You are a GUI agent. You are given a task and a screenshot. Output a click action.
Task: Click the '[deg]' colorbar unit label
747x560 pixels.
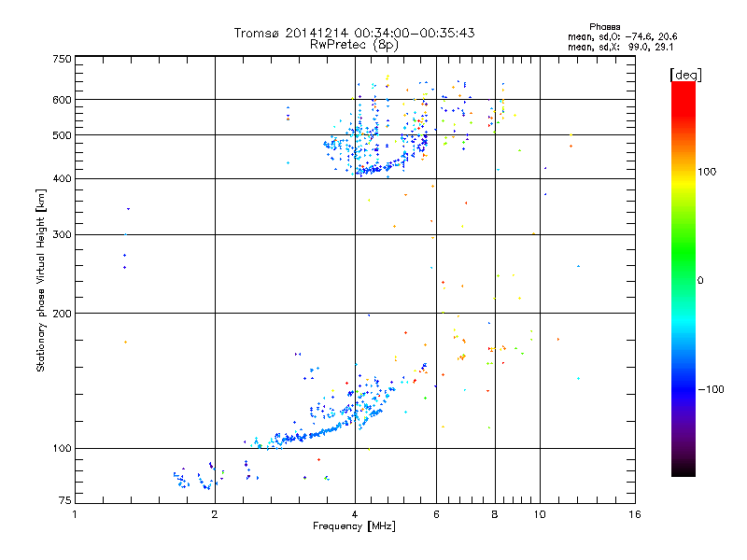tap(685, 75)
